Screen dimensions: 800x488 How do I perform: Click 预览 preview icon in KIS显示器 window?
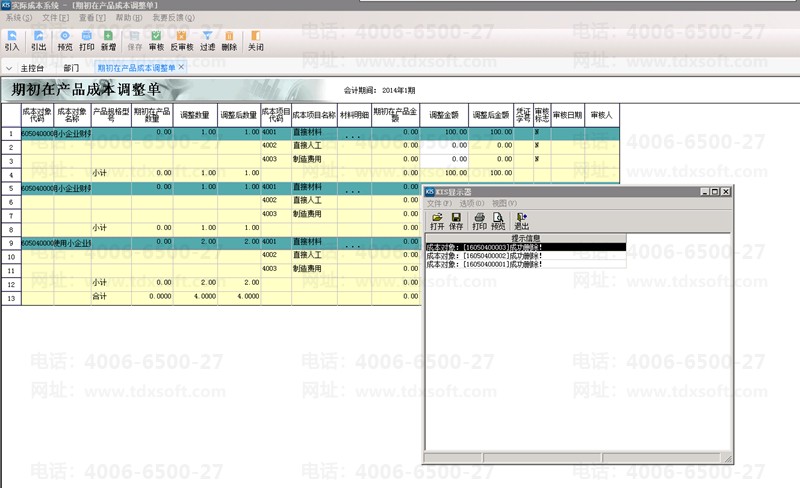click(498, 221)
